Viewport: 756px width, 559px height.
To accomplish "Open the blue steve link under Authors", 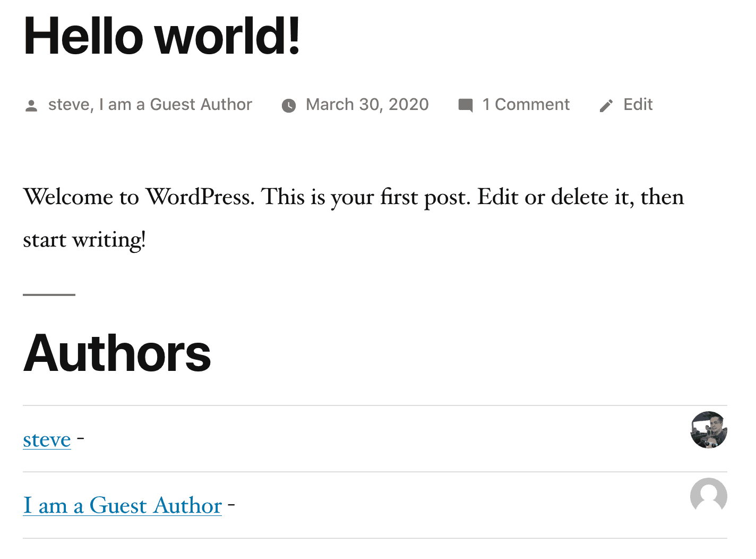I will [47, 439].
